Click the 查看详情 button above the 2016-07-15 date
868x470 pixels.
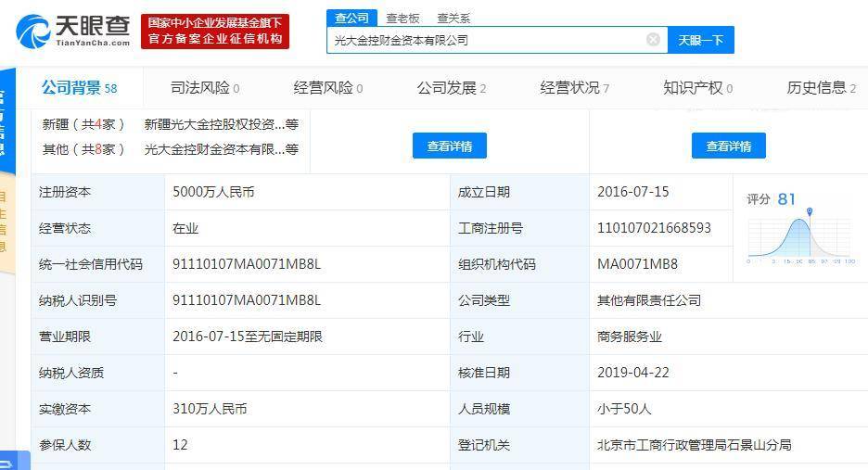click(x=729, y=146)
